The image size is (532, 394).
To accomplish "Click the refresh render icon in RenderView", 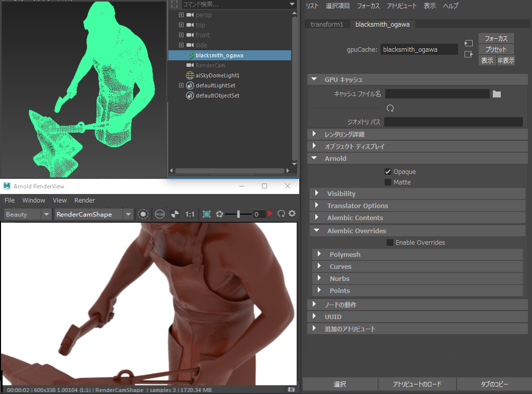I will click(x=281, y=214).
